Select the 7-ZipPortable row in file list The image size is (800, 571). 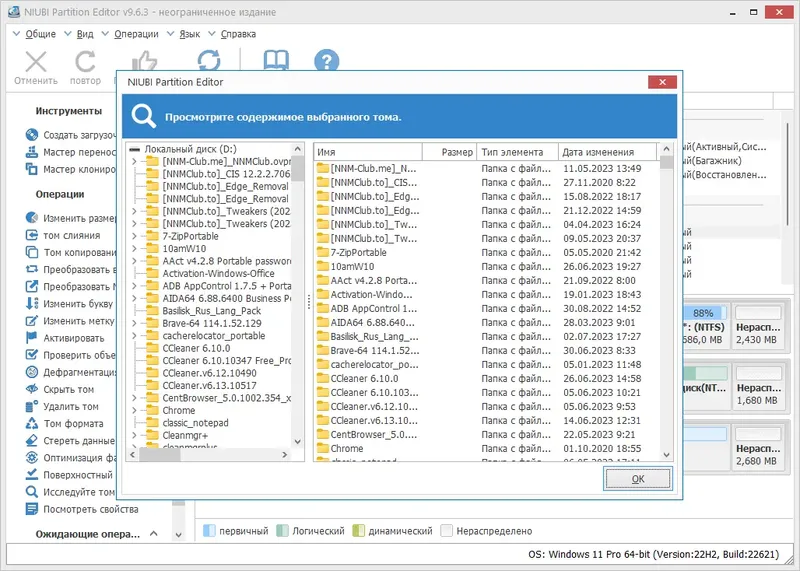point(486,253)
